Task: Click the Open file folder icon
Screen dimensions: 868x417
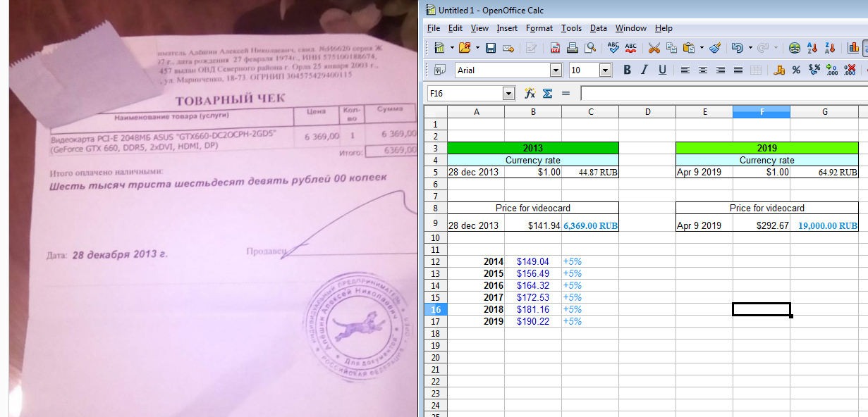Action: pyautogui.click(x=464, y=49)
